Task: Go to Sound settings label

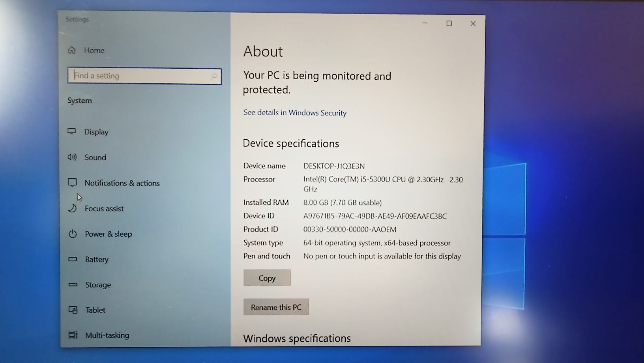Action: (x=95, y=157)
